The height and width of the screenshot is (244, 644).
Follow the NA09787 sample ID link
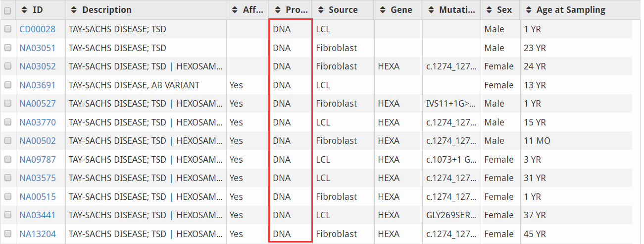[38, 160]
